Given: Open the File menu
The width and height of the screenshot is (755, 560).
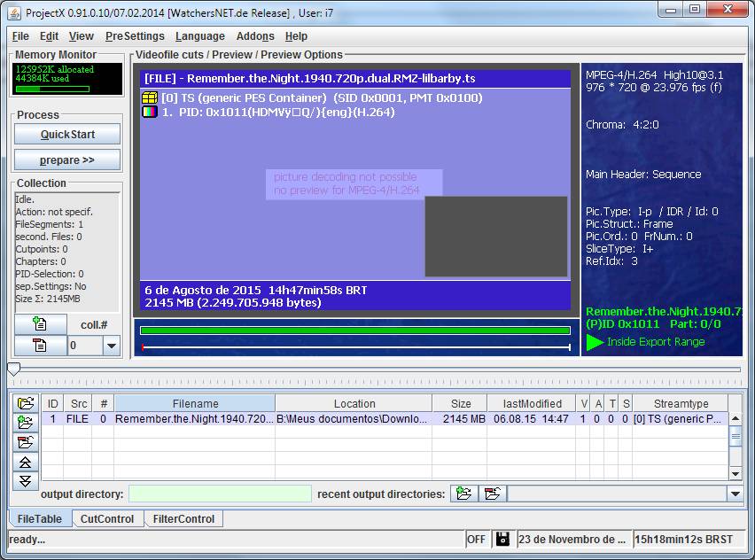Looking at the screenshot, I should pyautogui.click(x=20, y=36).
